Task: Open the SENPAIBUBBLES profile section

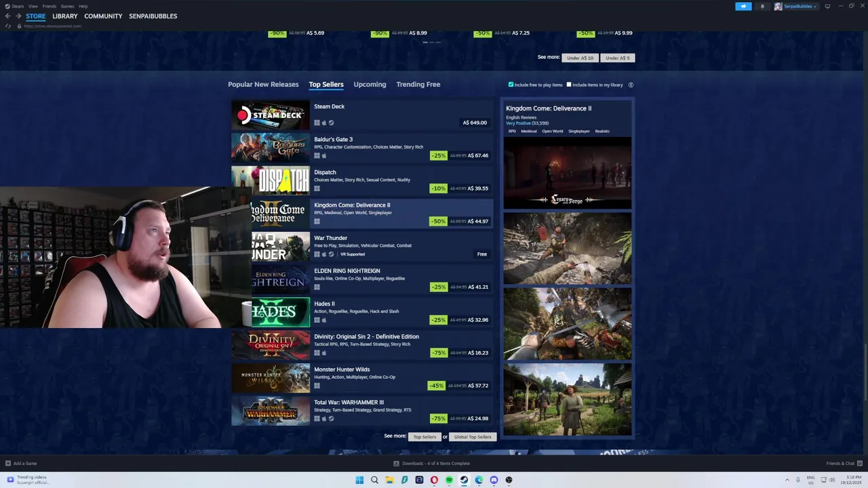Action: [x=153, y=16]
